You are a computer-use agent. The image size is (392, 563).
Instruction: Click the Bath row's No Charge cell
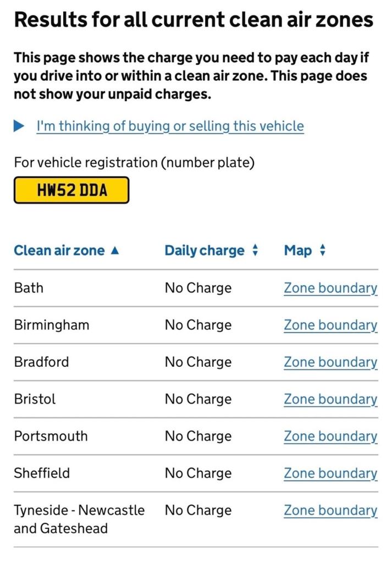pos(198,288)
